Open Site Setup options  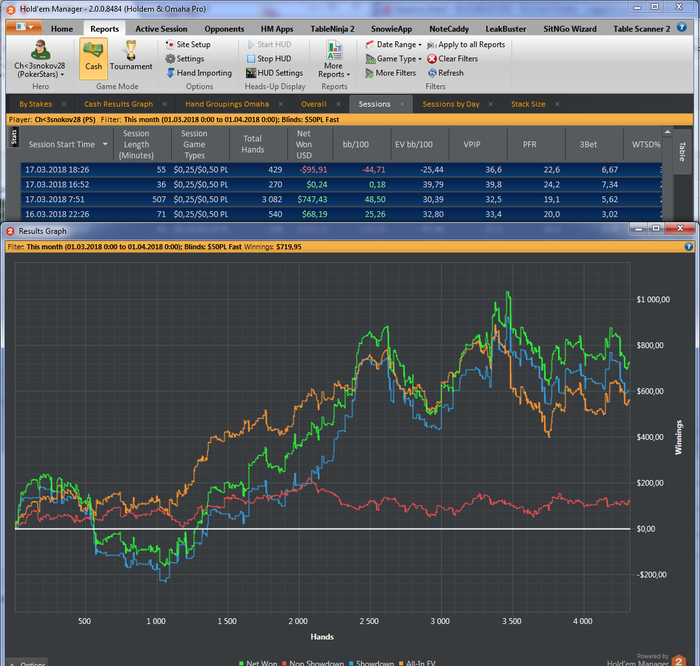[188, 44]
